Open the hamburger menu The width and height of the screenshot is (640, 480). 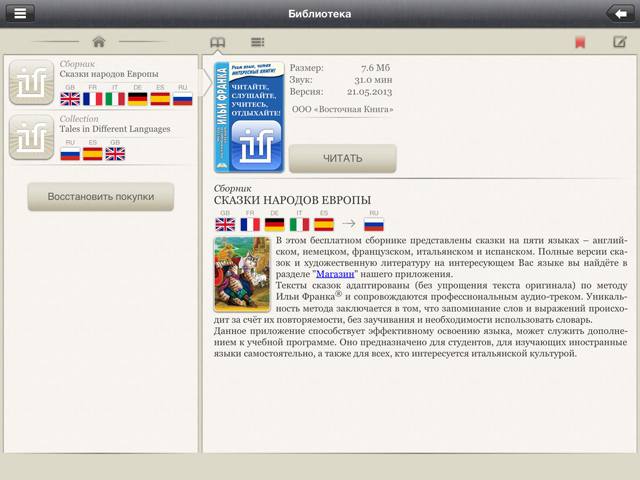click(20, 13)
